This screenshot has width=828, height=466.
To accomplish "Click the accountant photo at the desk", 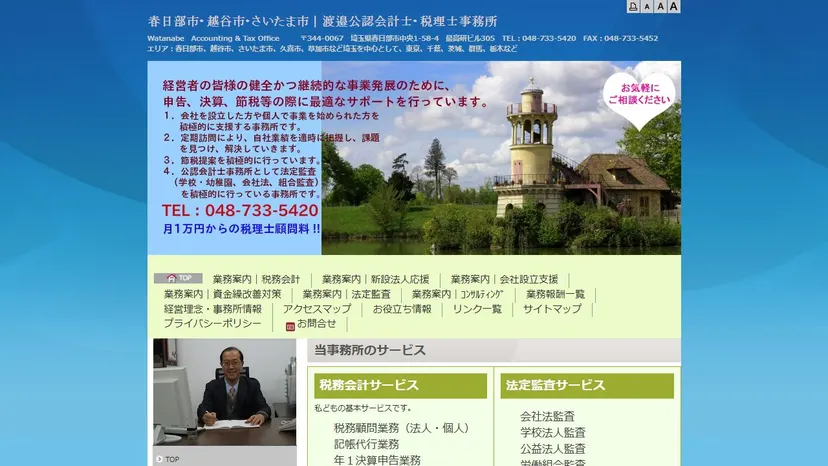I will (225, 392).
